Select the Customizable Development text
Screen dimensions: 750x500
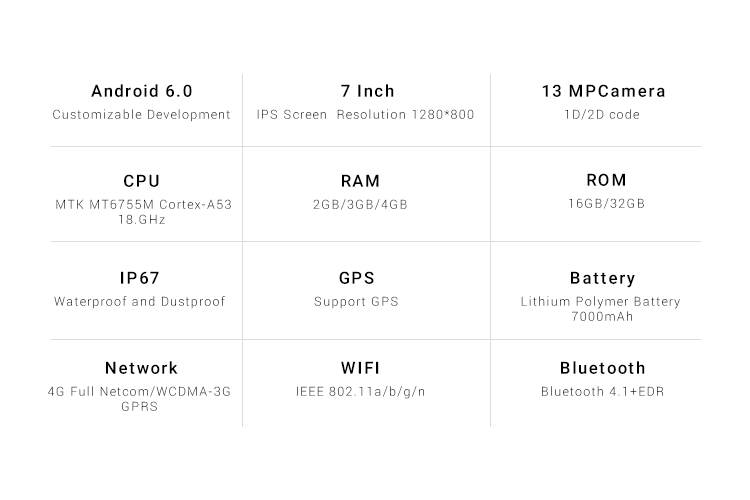tap(141, 115)
